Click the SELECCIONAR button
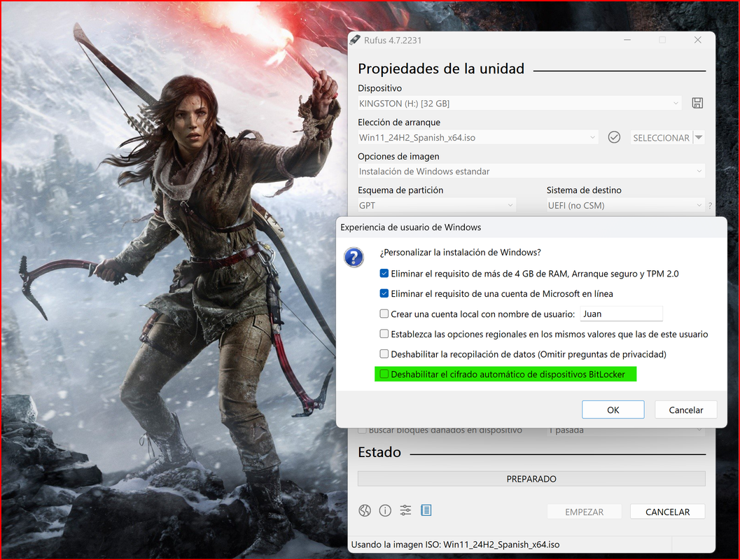The width and height of the screenshot is (740, 560). (661, 138)
